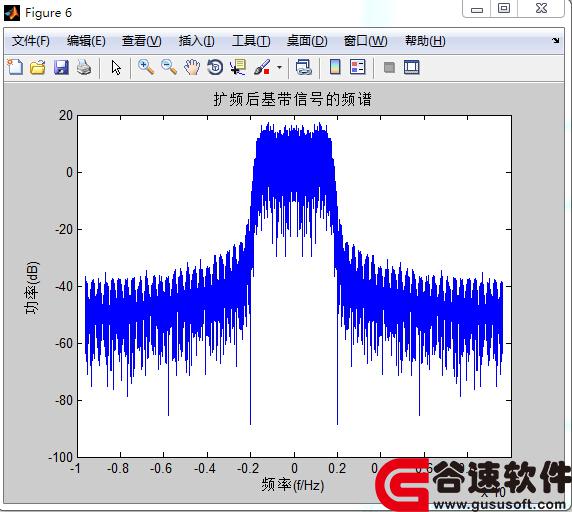The height and width of the screenshot is (512, 572).
Task: Select the Pan hand tool
Action: coord(192,67)
